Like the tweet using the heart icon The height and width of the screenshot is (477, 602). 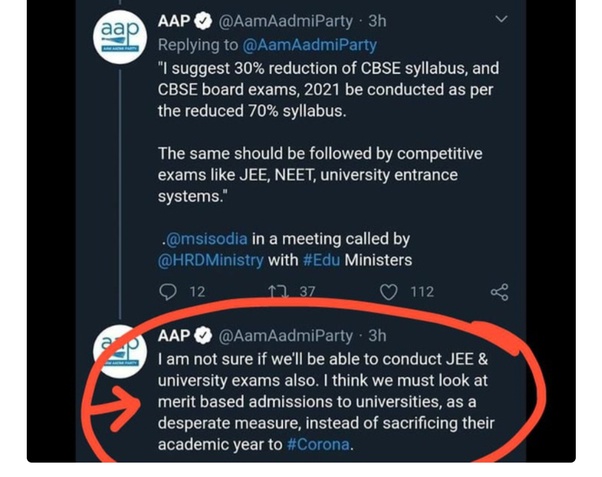pos(389,292)
